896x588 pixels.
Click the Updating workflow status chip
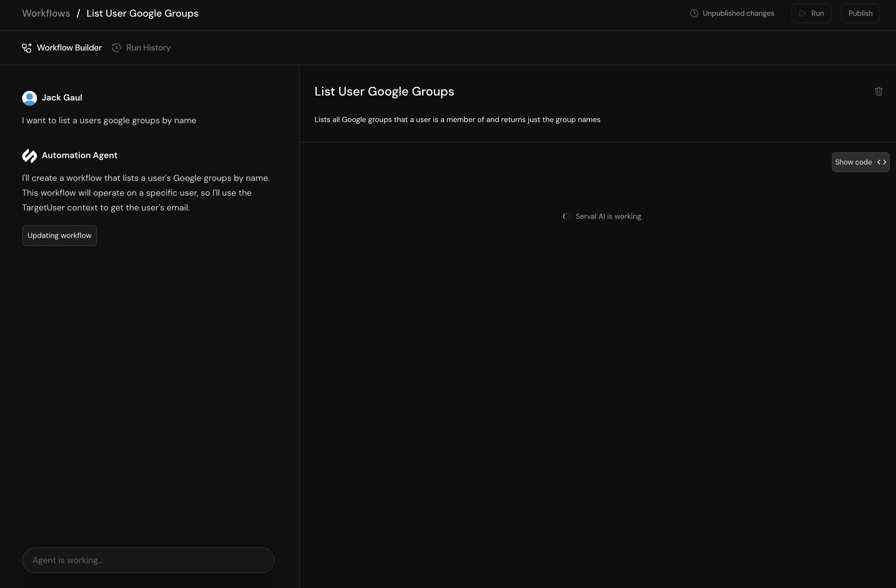tap(59, 235)
